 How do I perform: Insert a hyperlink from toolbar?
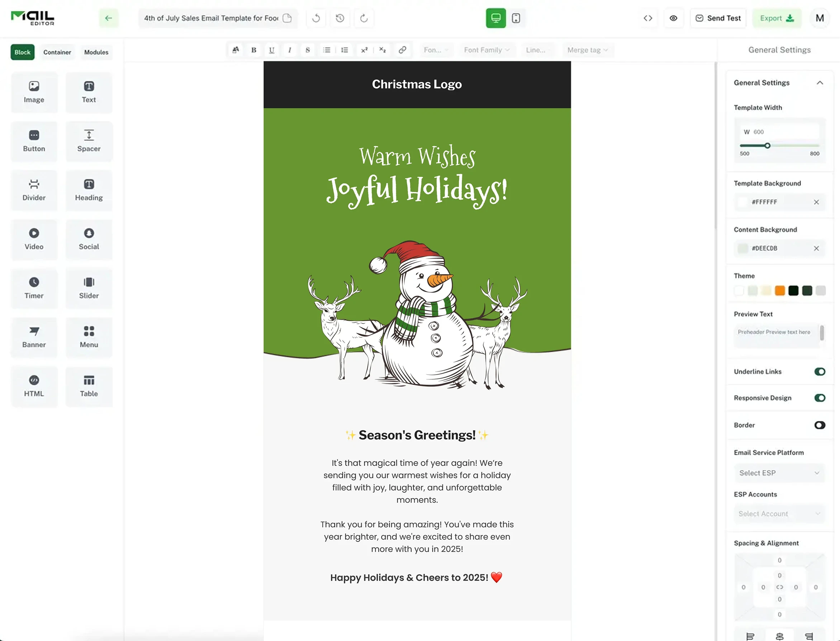pyautogui.click(x=402, y=50)
